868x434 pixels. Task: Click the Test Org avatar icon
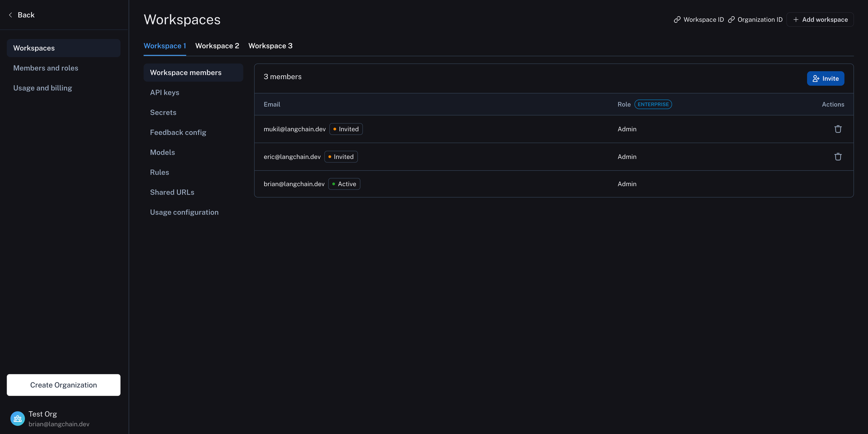coord(18,419)
